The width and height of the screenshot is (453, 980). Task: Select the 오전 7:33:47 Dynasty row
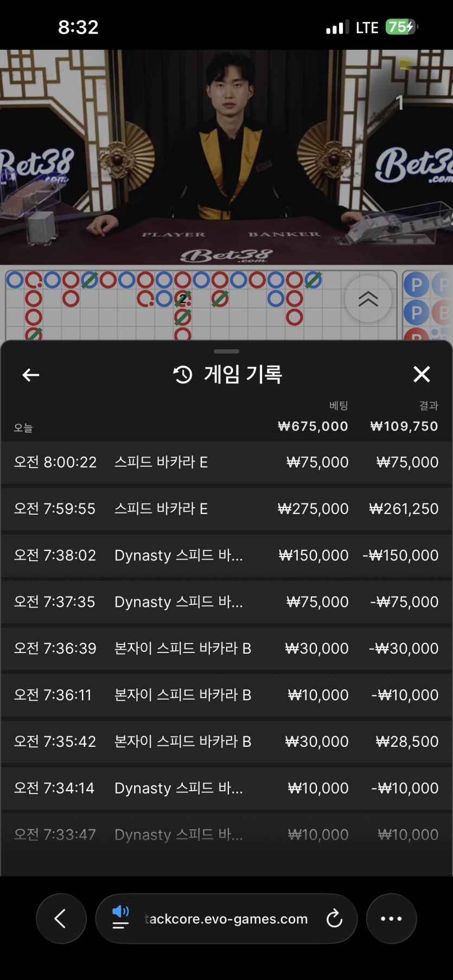tap(226, 835)
